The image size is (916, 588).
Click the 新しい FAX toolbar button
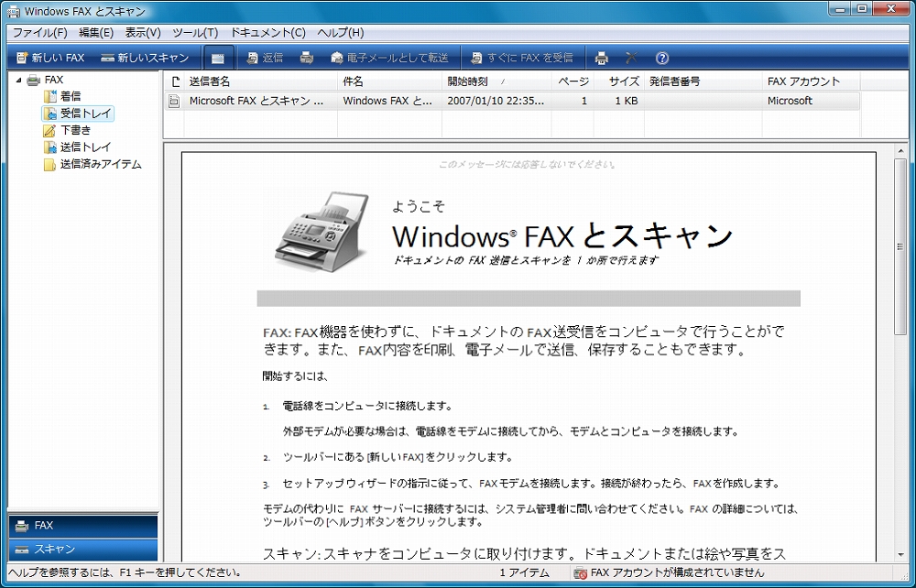(50, 58)
